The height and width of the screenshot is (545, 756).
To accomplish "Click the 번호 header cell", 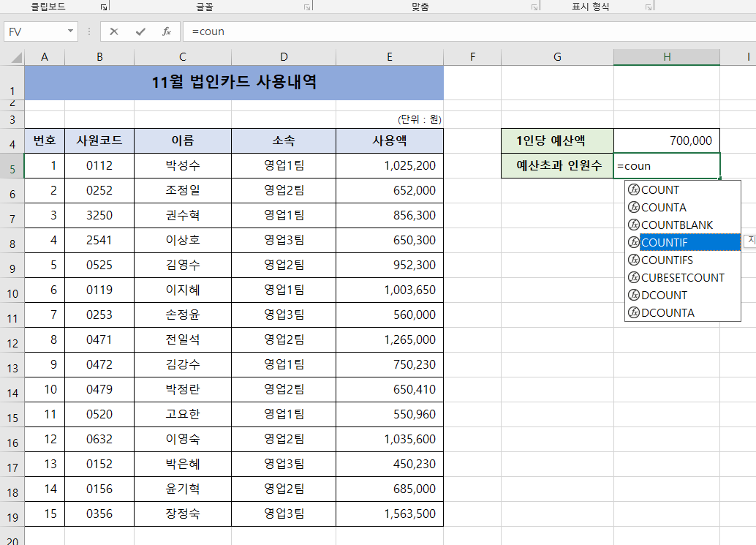I will (45, 141).
